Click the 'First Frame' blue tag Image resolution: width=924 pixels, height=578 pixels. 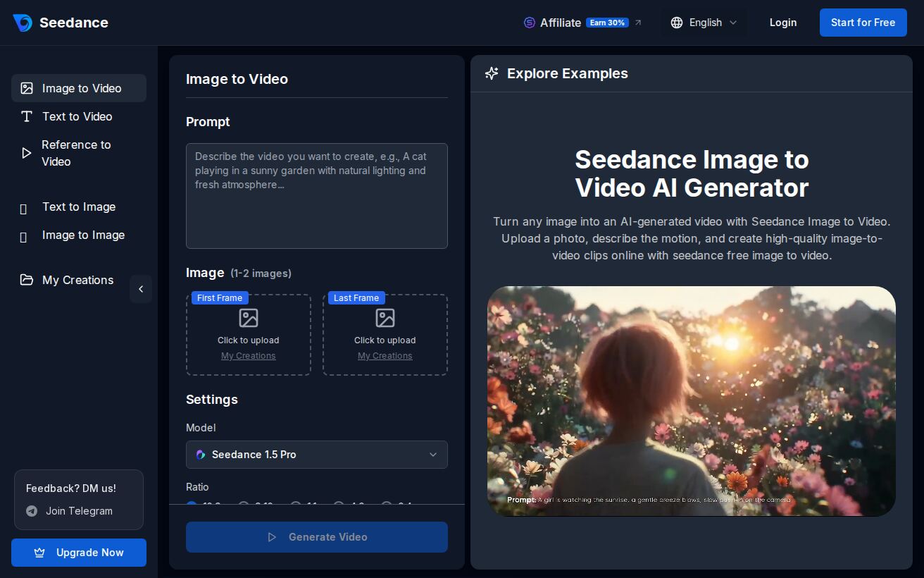[220, 298]
